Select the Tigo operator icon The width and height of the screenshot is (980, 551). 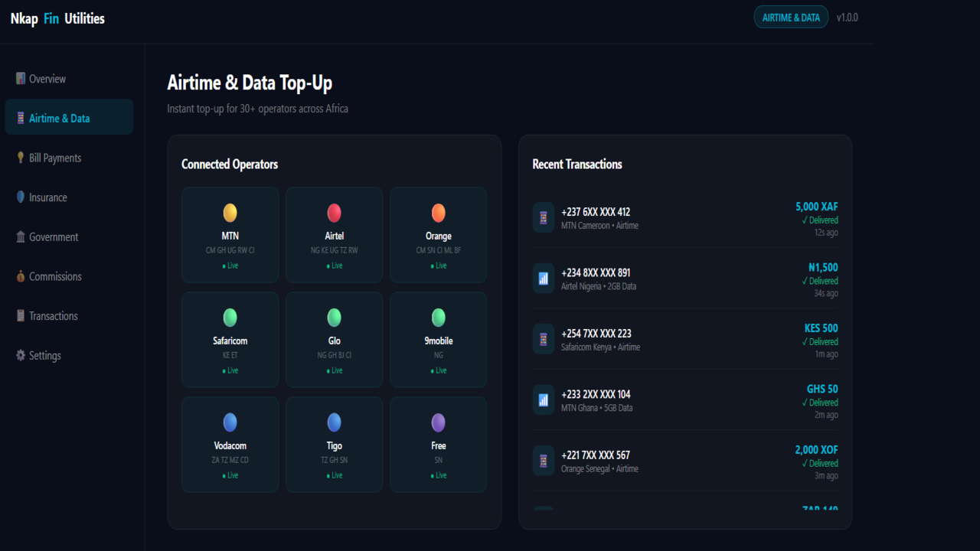[334, 422]
